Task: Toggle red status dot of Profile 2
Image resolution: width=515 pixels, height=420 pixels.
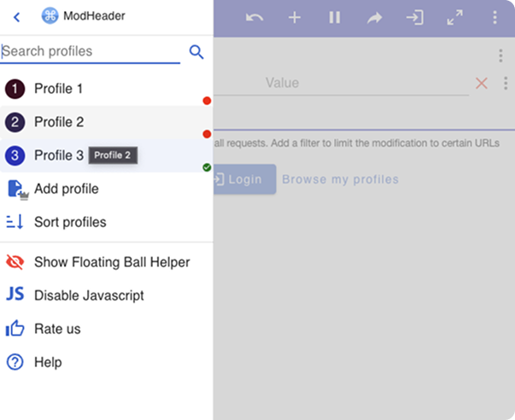Action: tap(207, 134)
